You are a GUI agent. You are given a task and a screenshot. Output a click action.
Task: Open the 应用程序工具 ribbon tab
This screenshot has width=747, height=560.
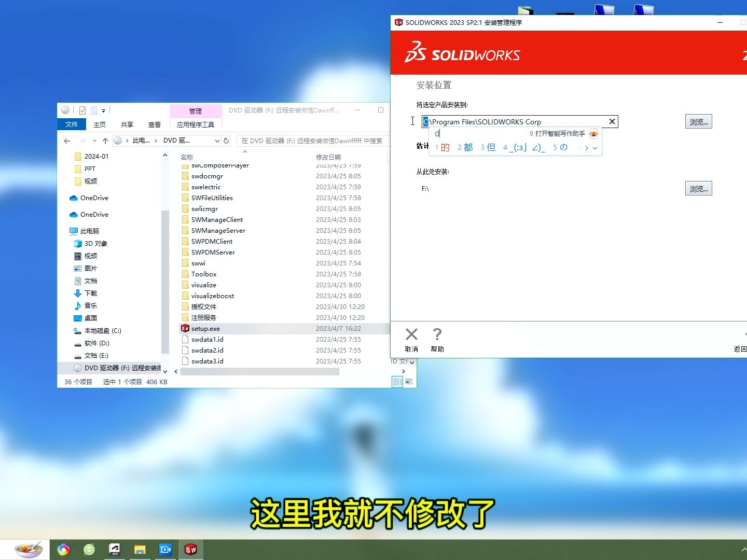(x=196, y=124)
